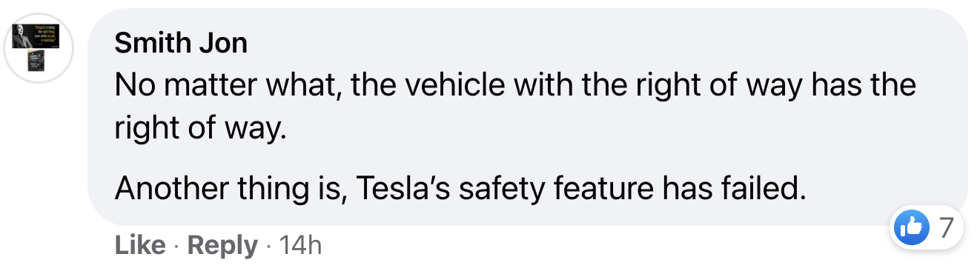View the 7 reactions count
The width and height of the screenshot is (980, 274).
point(945,227)
